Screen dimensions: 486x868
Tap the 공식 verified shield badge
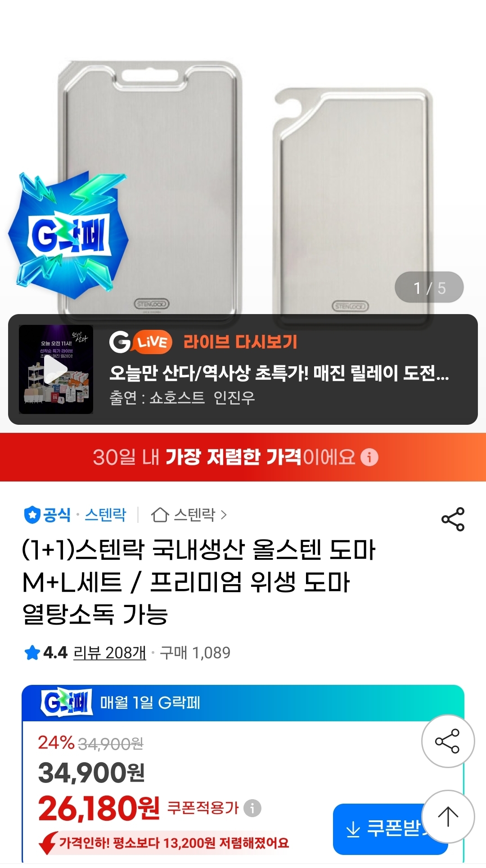point(32,515)
